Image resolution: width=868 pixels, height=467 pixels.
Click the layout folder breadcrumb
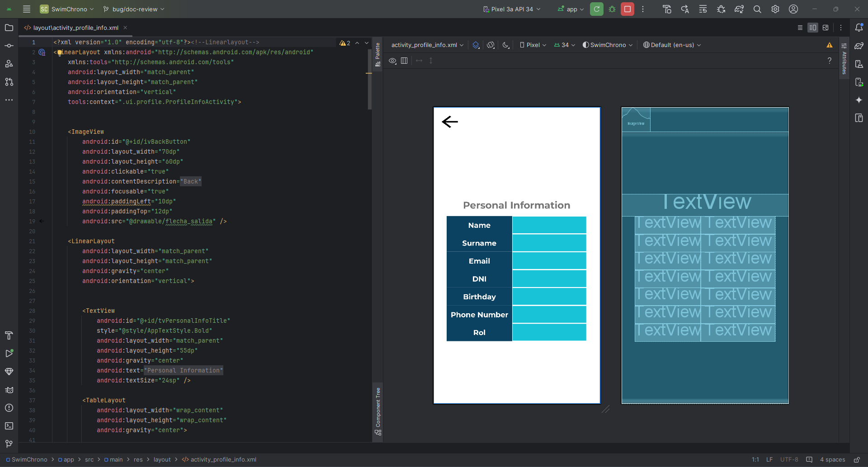(162, 459)
